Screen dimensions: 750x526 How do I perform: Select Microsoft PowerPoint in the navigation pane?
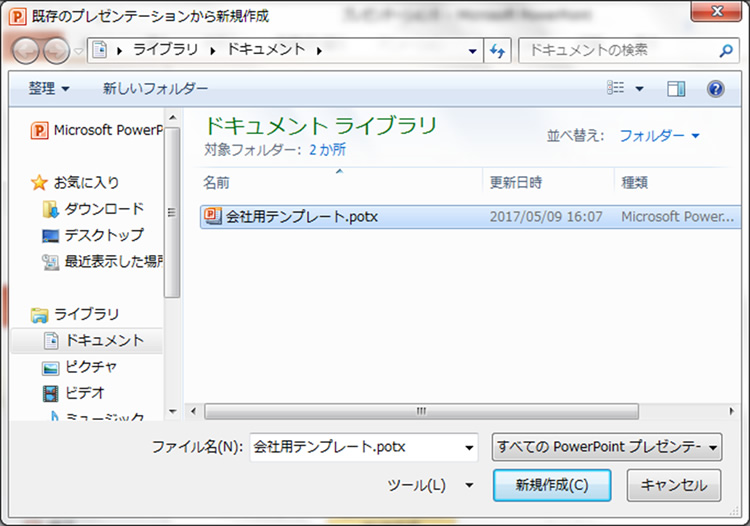pyautogui.click(x=98, y=130)
